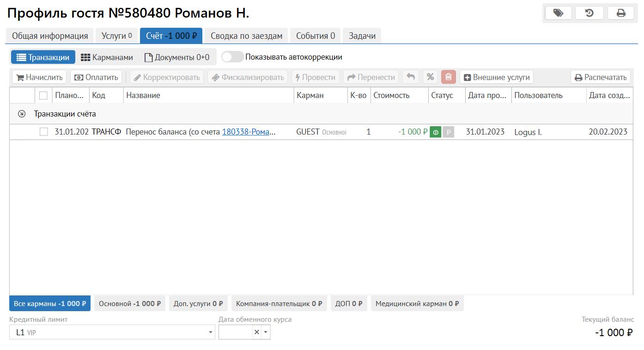Switch to the Общая информация tab
The image size is (644, 350).
(x=50, y=36)
